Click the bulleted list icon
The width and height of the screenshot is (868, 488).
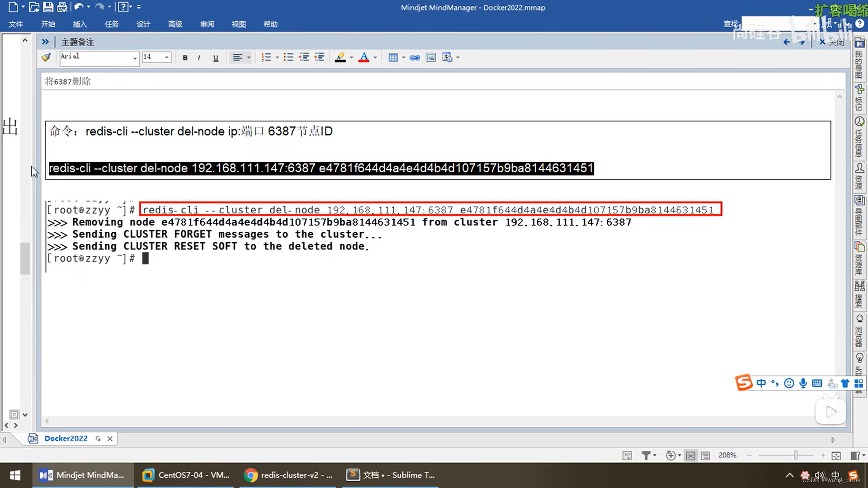point(288,57)
